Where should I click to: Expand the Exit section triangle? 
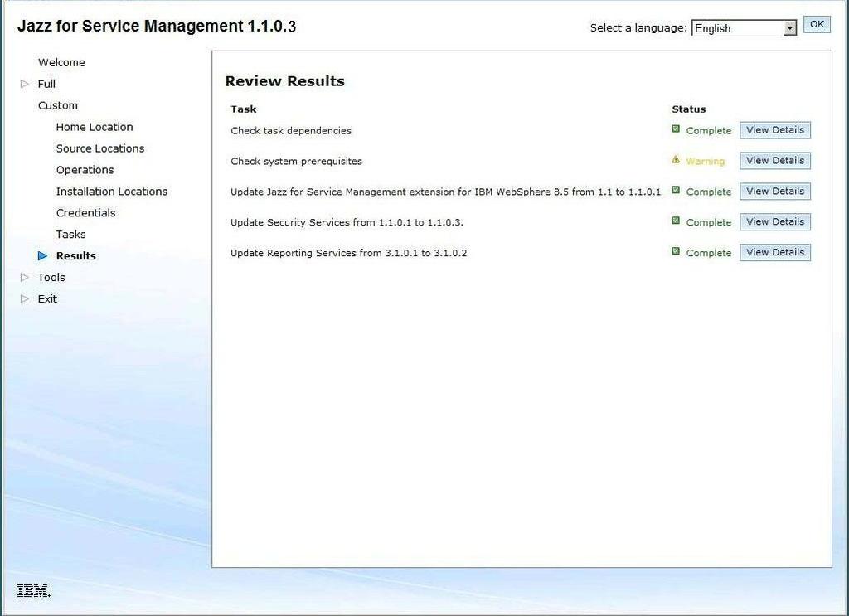tap(24, 298)
